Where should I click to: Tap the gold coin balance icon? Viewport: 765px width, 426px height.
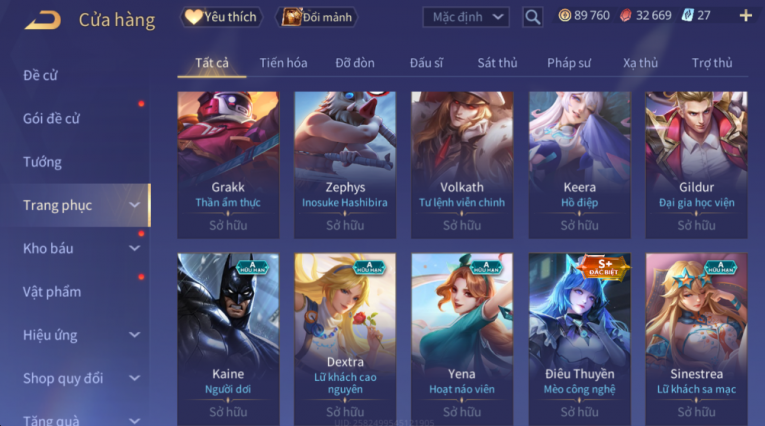click(x=564, y=16)
